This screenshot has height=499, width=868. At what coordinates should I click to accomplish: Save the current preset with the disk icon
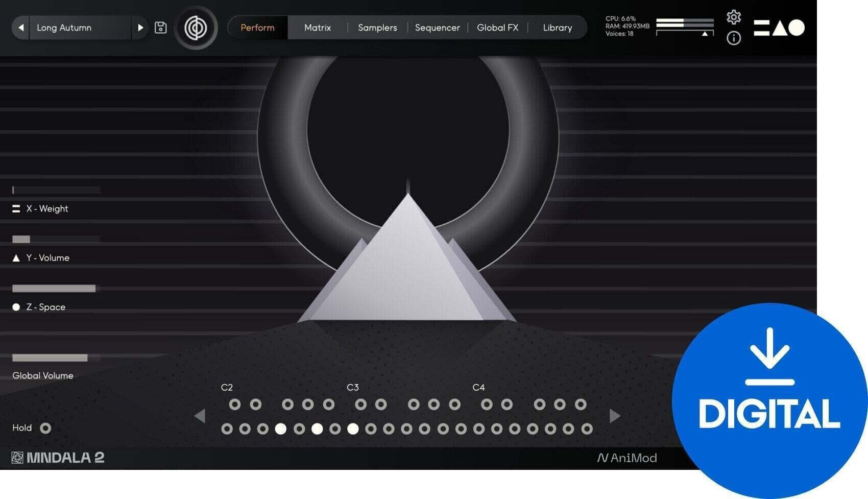click(x=161, y=28)
